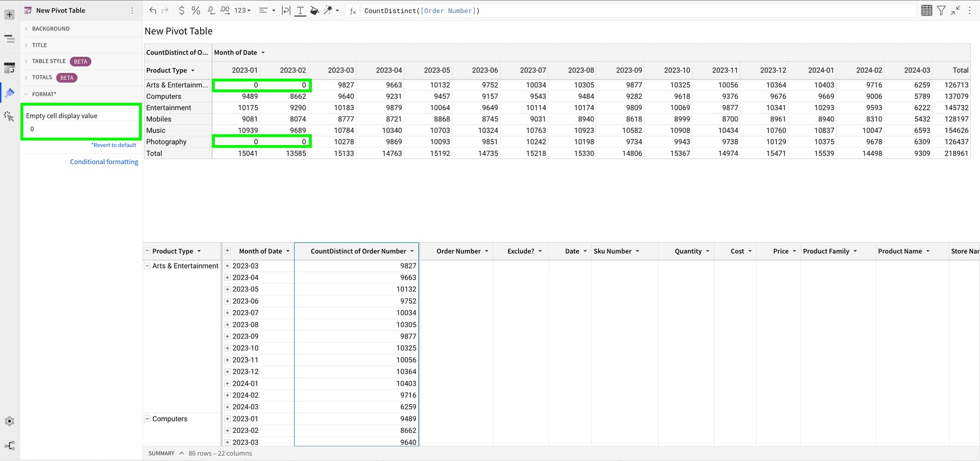
Task: Open the text color picker
Action: (300, 10)
